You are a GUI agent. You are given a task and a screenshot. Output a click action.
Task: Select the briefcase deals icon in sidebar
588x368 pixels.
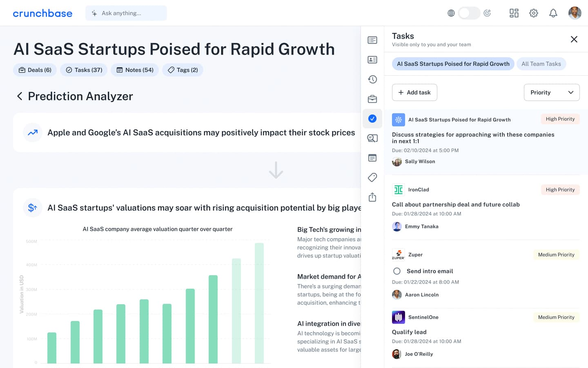click(372, 99)
